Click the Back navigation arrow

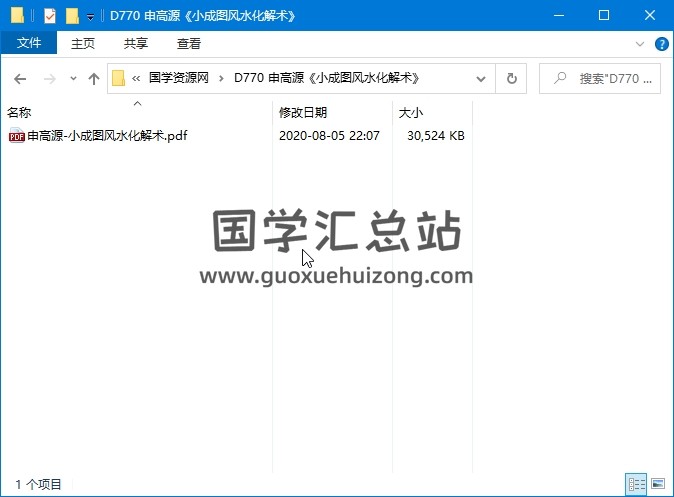pyautogui.click(x=20, y=78)
